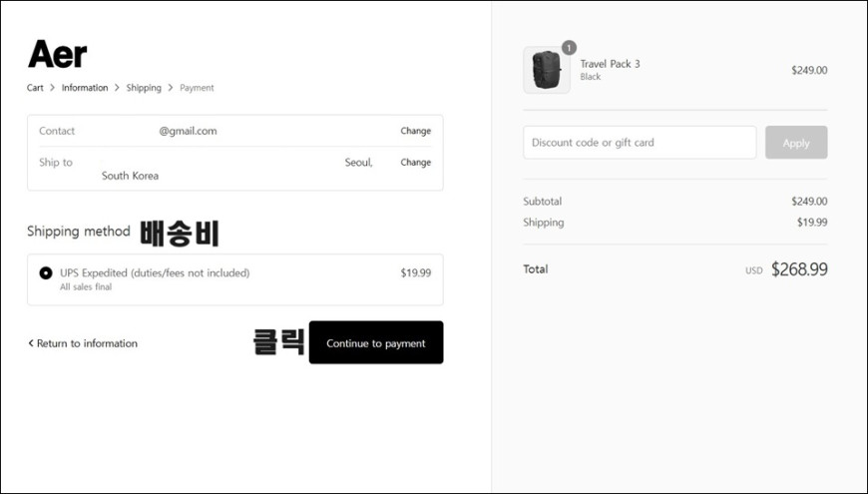Click the Continue to payment button
Image resolution: width=868 pixels, height=494 pixels.
click(x=376, y=342)
